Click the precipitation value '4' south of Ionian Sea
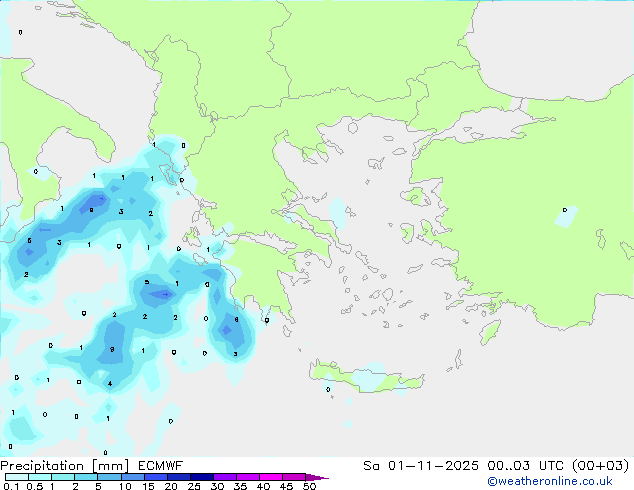Image resolution: width=634 pixels, height=490 pixels. (110, 383)
